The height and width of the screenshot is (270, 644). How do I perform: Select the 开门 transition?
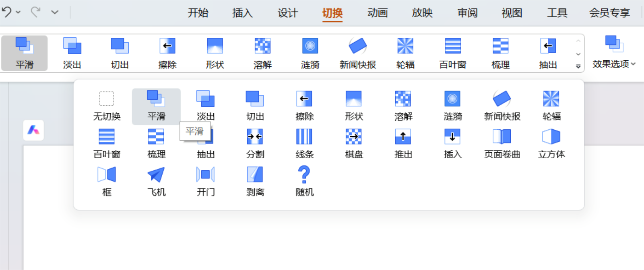point(206,182)
